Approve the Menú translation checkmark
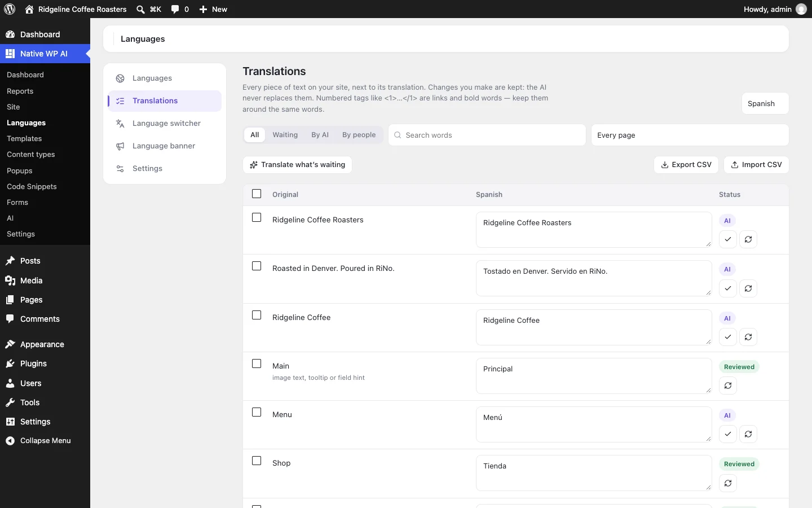 point(728,434)
